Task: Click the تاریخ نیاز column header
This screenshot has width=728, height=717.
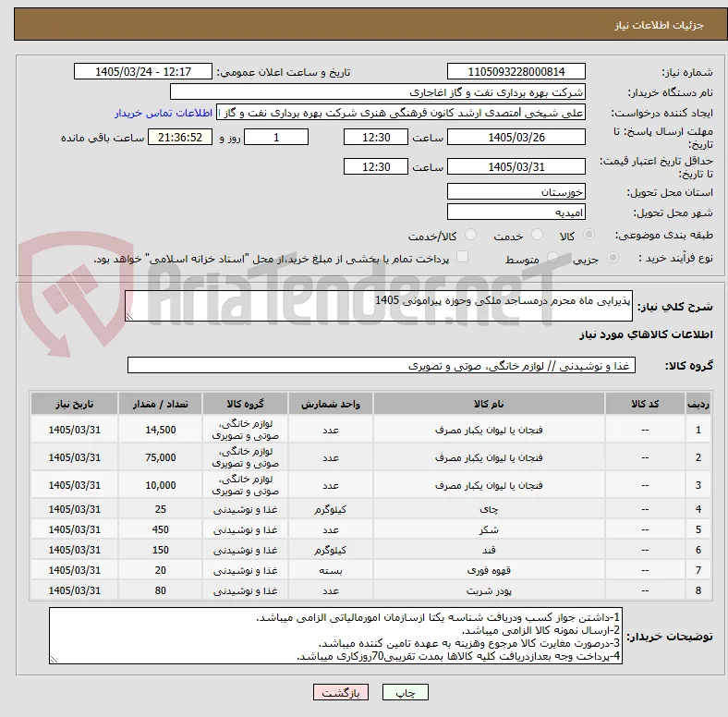Action: tap(74, 404)
